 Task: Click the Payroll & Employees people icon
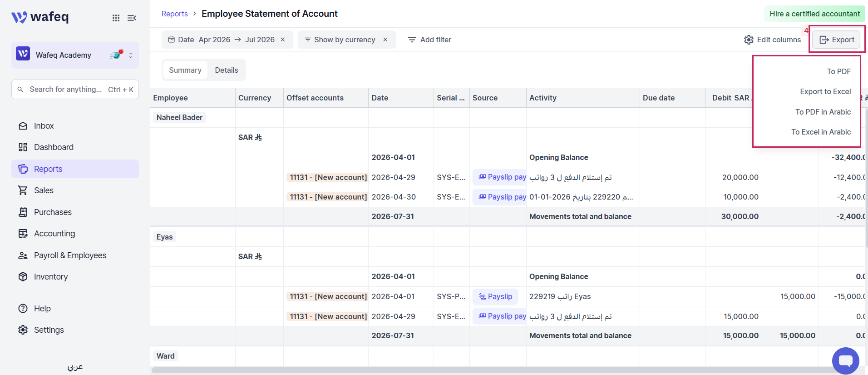(x=23, y=255)
